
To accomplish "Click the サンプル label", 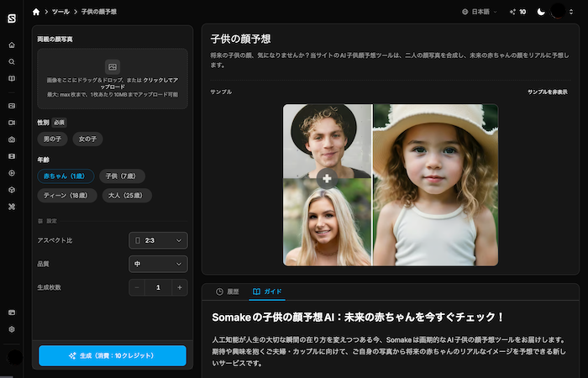I will (x=221, y=92).
